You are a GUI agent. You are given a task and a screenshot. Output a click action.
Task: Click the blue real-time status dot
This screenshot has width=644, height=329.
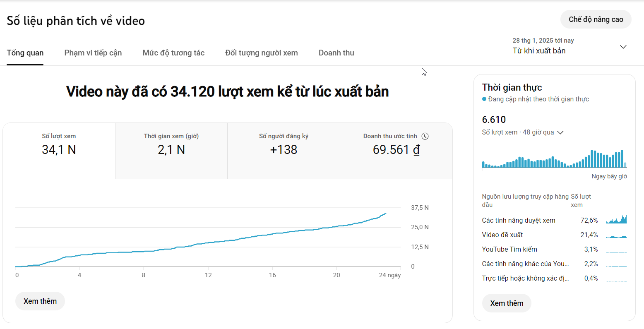click(484, 99)
